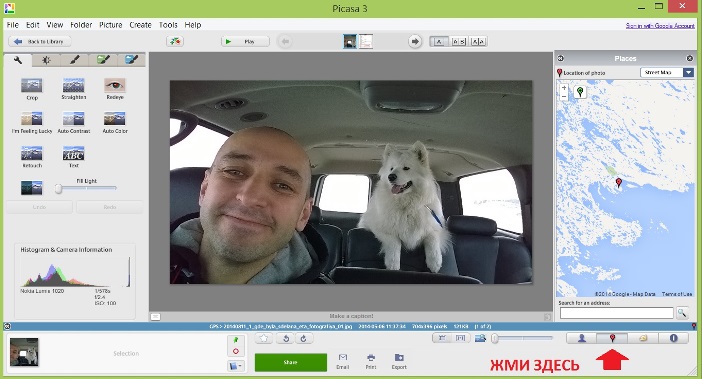
Task: Switch to the tuning tab with sun icon
Action: (x=46, y=60)
